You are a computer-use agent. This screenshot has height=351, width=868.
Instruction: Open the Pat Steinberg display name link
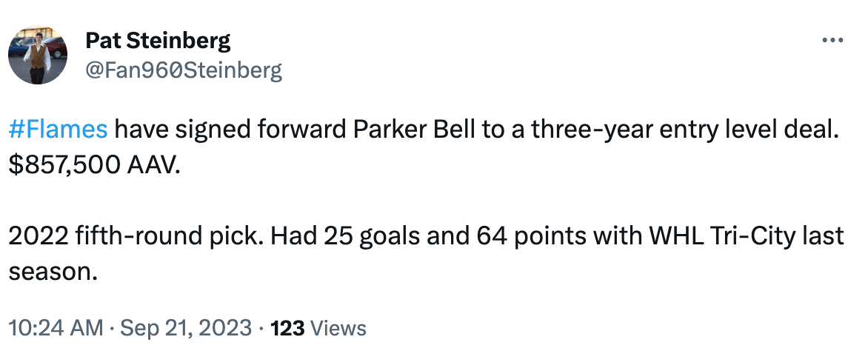click(x=158, y=41)
